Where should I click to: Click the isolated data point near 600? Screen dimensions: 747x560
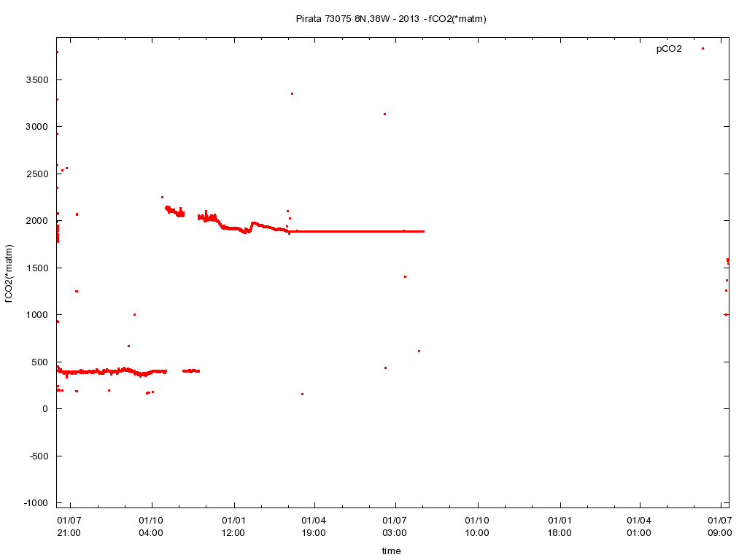[419, 351]
